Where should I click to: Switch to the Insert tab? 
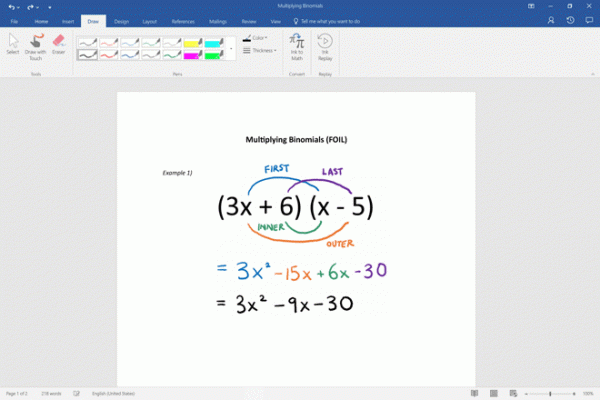click(x=68, y=21)
